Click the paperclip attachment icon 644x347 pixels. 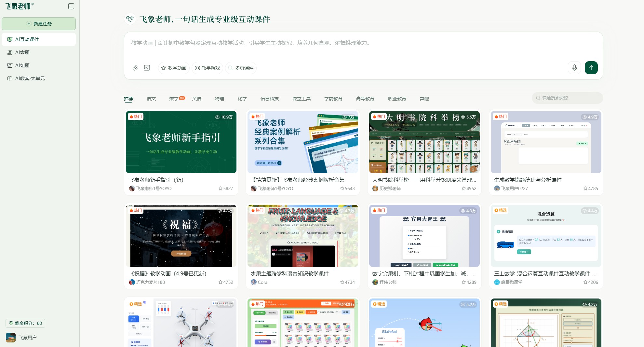point(135,68)
